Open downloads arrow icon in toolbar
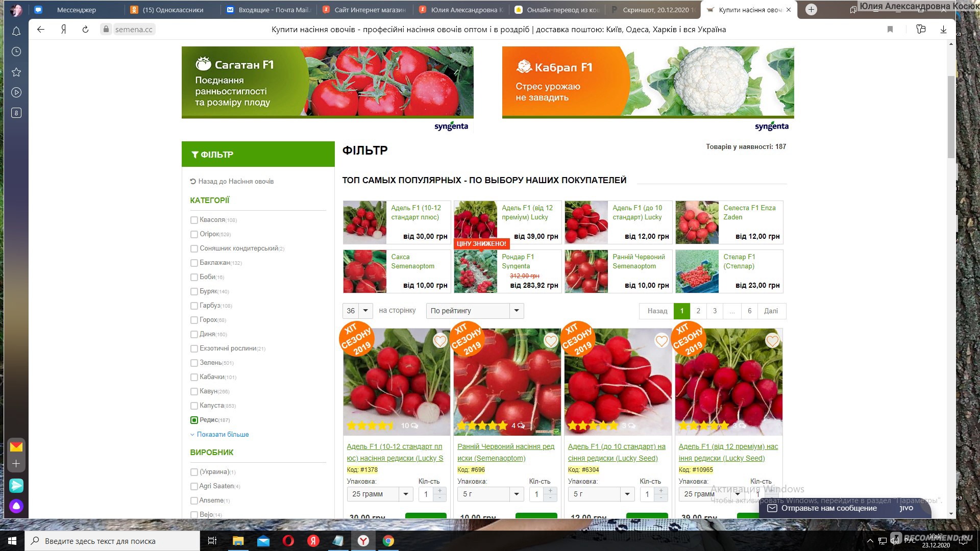This screenshot has height=551, width=980. pos(943,30)
